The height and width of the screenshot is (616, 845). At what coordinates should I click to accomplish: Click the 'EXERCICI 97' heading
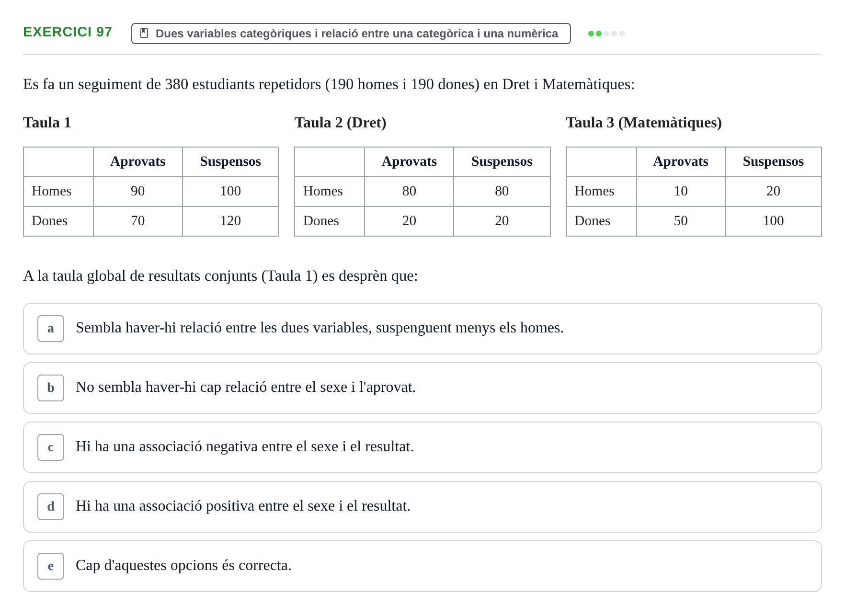pyautogui.click(x=68, y=32)
